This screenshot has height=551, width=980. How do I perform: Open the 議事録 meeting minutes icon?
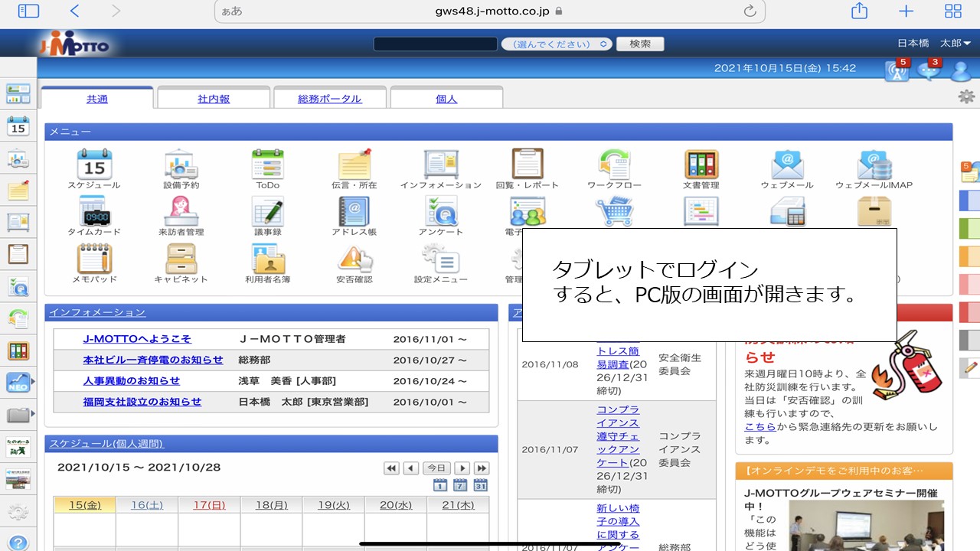click(266, 210)
